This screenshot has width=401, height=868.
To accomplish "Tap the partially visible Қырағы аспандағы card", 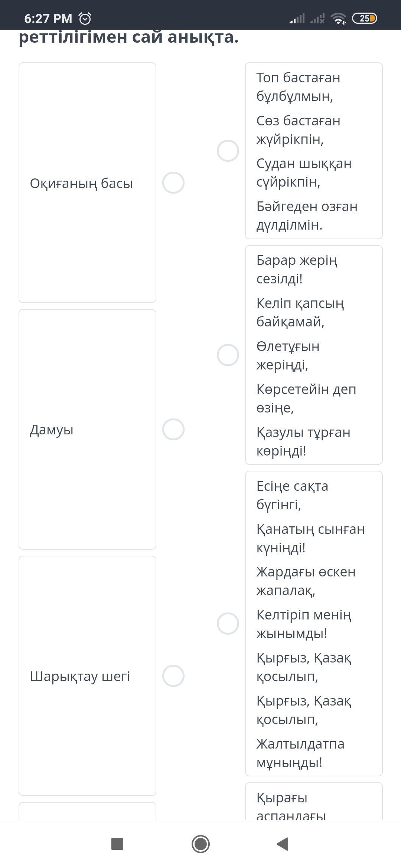I will coord(314,801).
